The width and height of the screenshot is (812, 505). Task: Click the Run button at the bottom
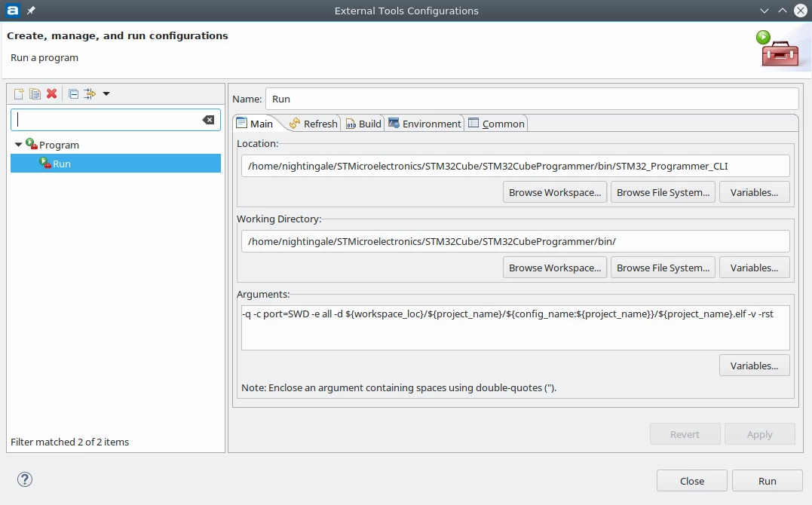(x=768, y=481)
